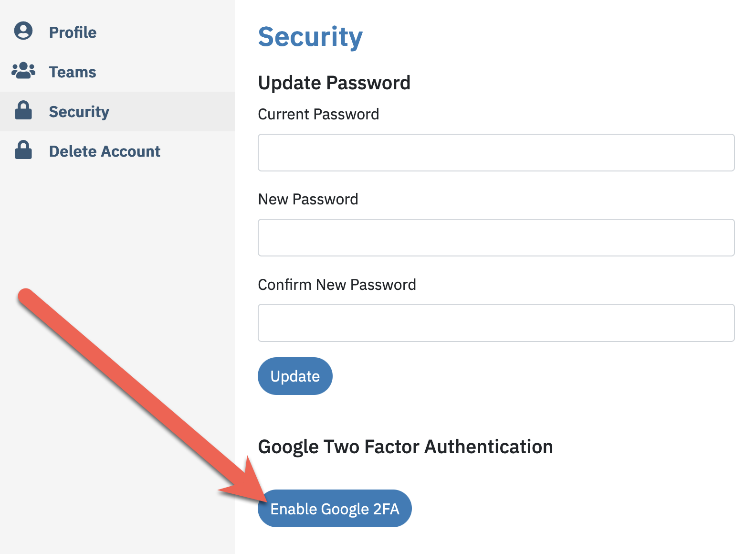Click the New Password label

(x=308, y=199)
